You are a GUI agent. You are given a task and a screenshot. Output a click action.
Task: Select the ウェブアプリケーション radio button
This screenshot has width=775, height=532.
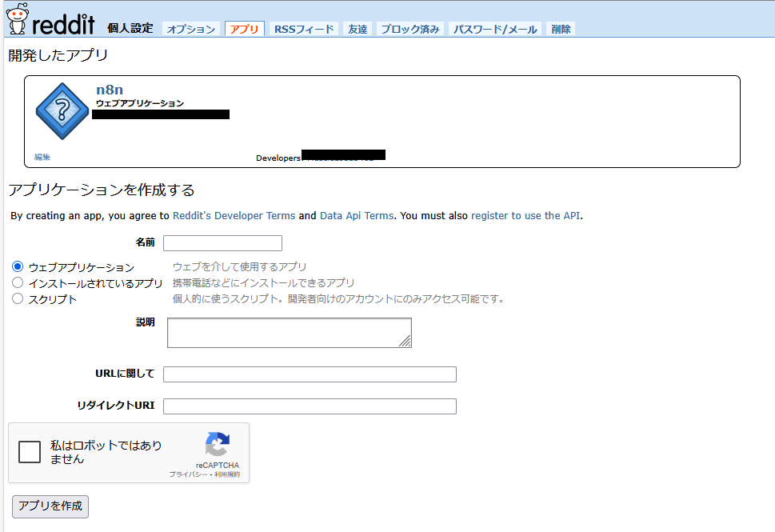tap(18, 267)
